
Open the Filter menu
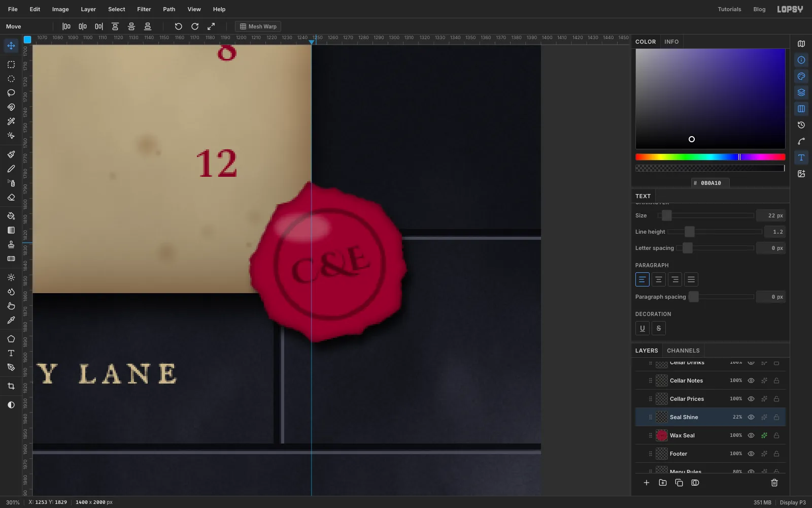pyautogui.click(x=144, y=9)
